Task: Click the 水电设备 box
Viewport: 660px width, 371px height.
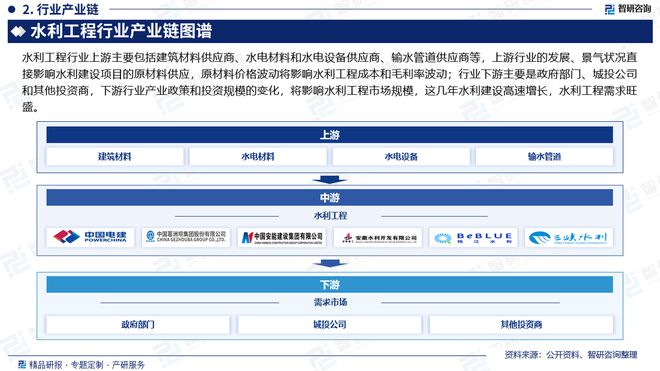Action: (401, 157)
